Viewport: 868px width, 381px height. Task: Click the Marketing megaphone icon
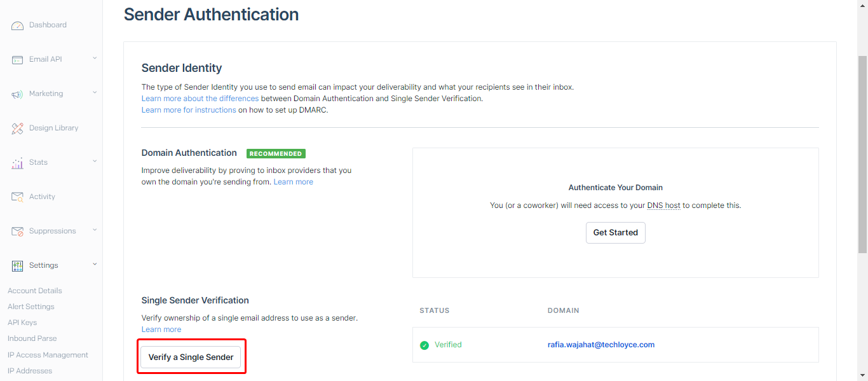click(x=17, y=94)
